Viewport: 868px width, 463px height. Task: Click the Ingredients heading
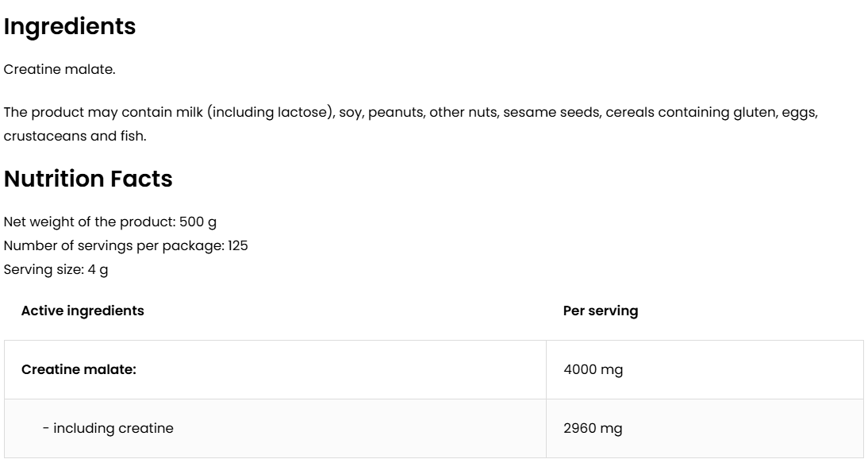click(70, 27)
